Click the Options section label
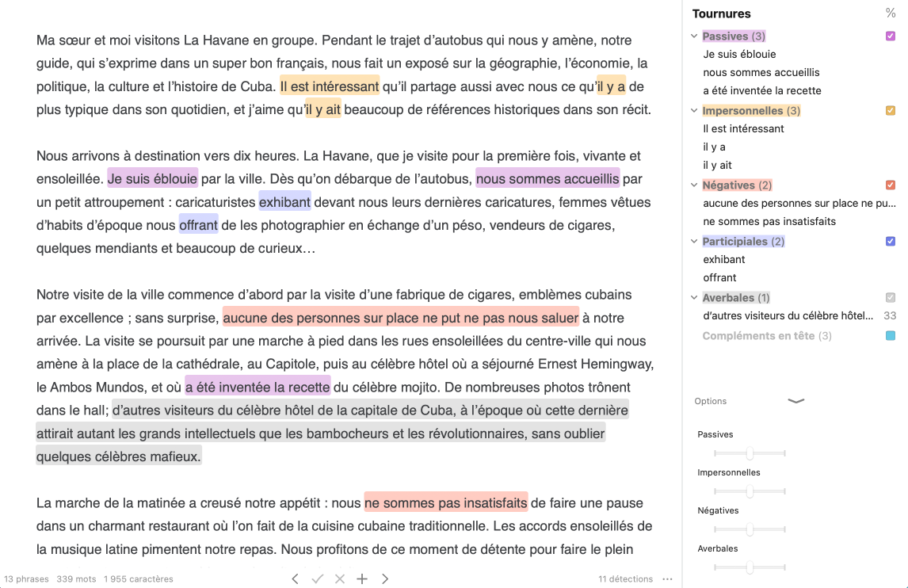 pyautogui.click(x=711, y=401)
